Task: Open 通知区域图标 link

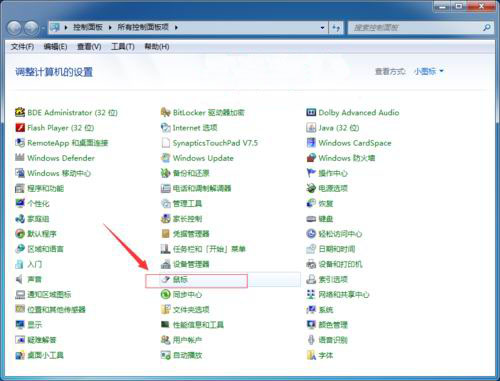Action: 49,294
